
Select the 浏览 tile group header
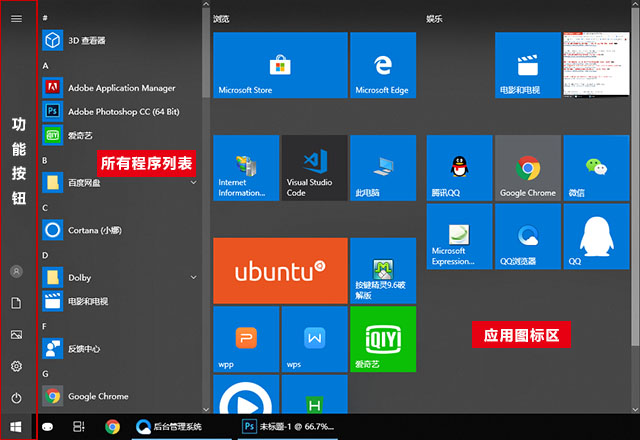(x=221, y=19)
